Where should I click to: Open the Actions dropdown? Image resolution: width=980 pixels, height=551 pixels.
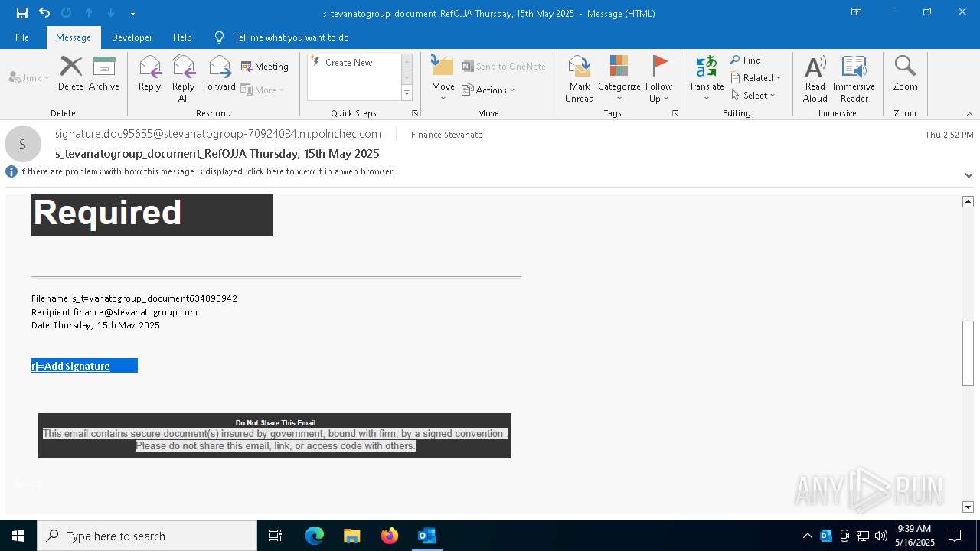[x=488, y=90]
